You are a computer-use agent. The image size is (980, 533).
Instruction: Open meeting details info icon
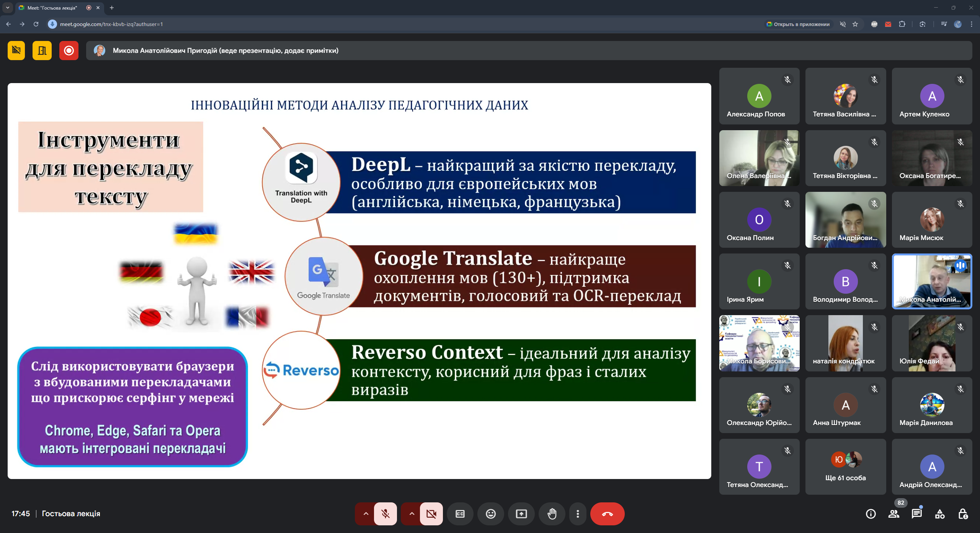tap(871, 514)
